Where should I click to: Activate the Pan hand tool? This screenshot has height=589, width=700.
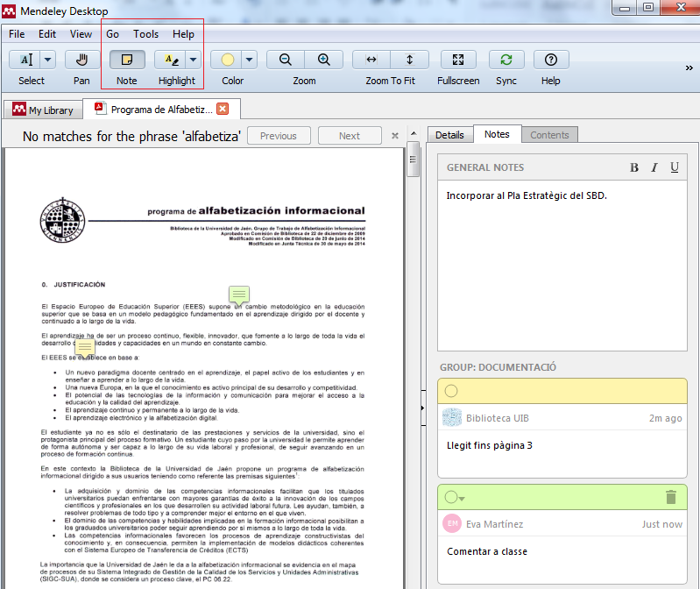81,60
